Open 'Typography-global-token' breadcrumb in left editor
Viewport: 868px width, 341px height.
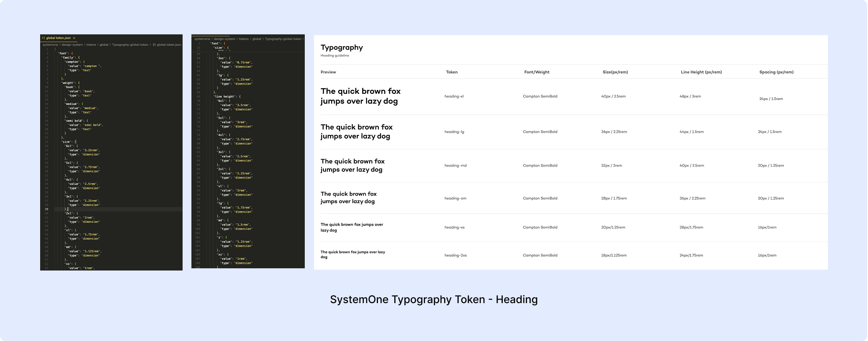pos(130,45)
